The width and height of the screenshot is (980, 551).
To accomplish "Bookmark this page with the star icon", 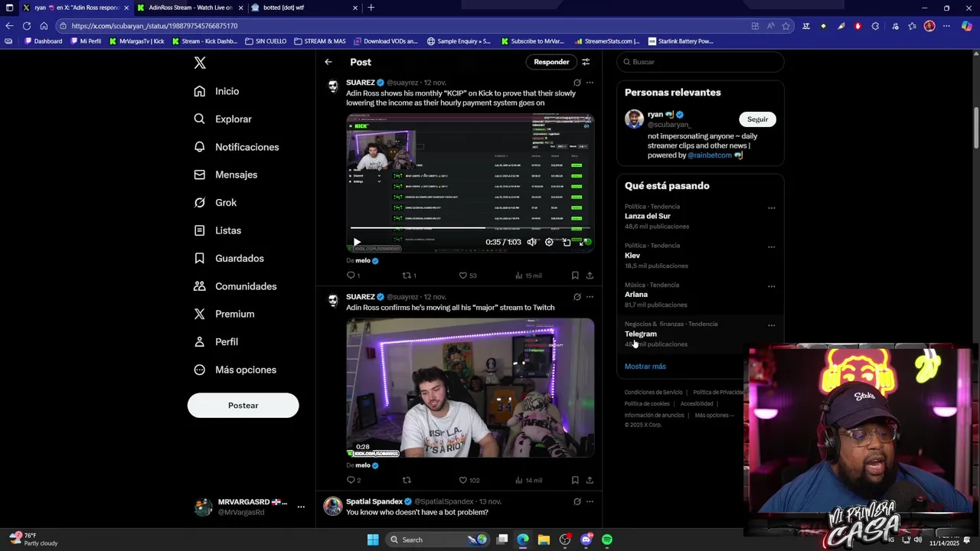I will (786, 26).
